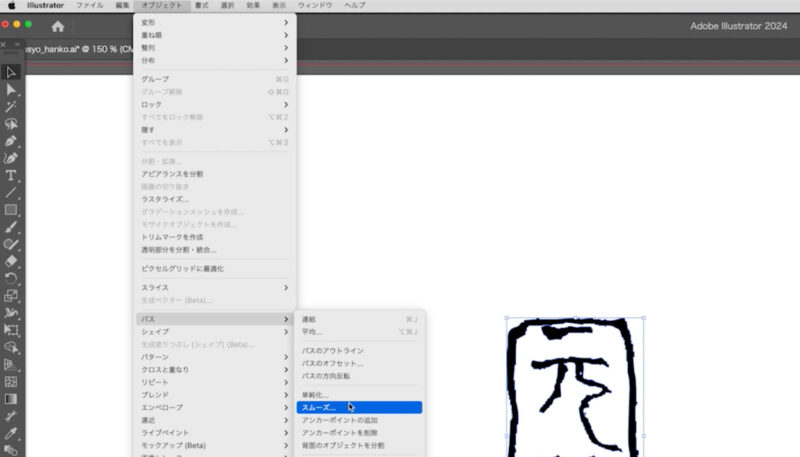Screen dimensions: 800x457
Task: Select the Selection tool arrow
Action: 11,72
